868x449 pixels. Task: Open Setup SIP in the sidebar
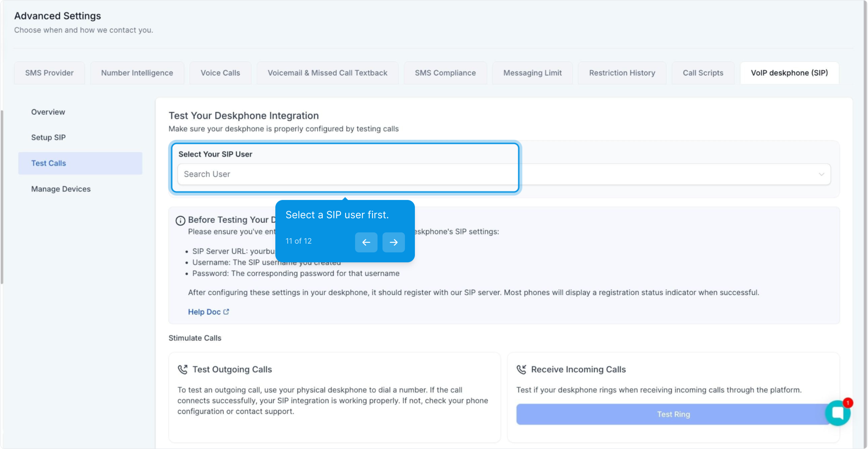coord(49,137)
